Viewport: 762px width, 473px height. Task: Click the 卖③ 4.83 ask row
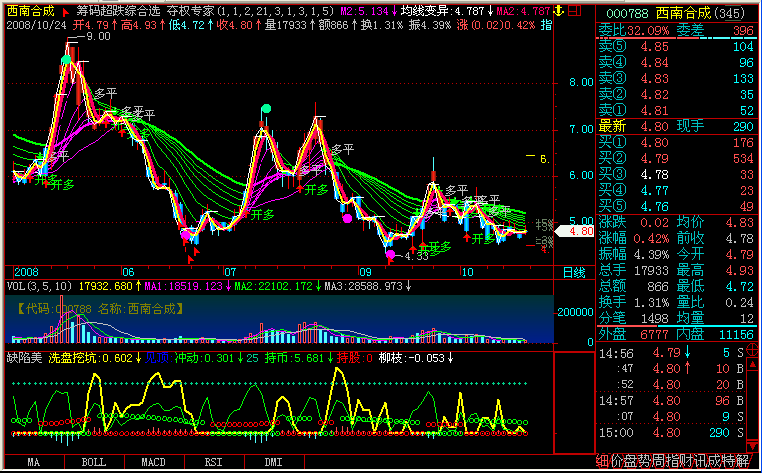tap(675, 78)
